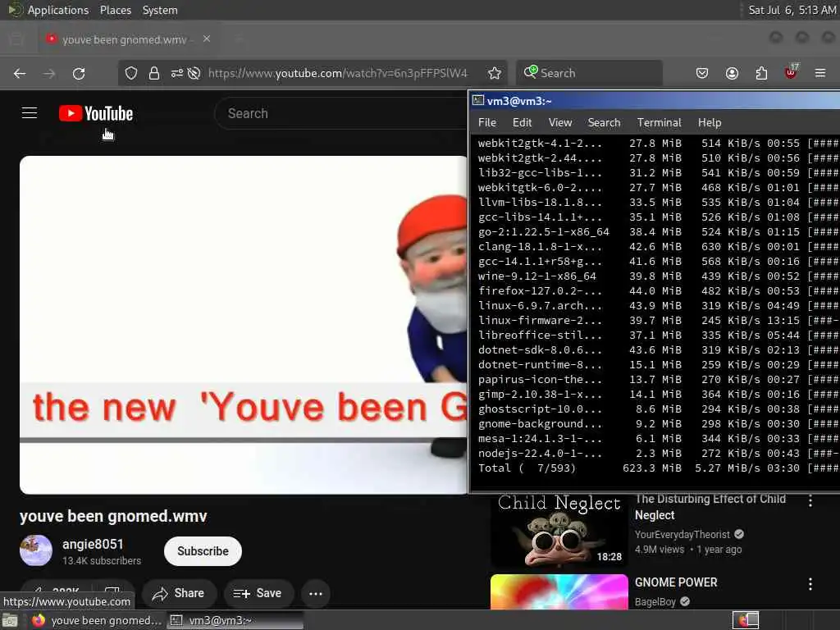The height and width of the screenshot is (630, 840).
Task: Click the clock showing Sat Jul 6
Action: pos(792,10)
